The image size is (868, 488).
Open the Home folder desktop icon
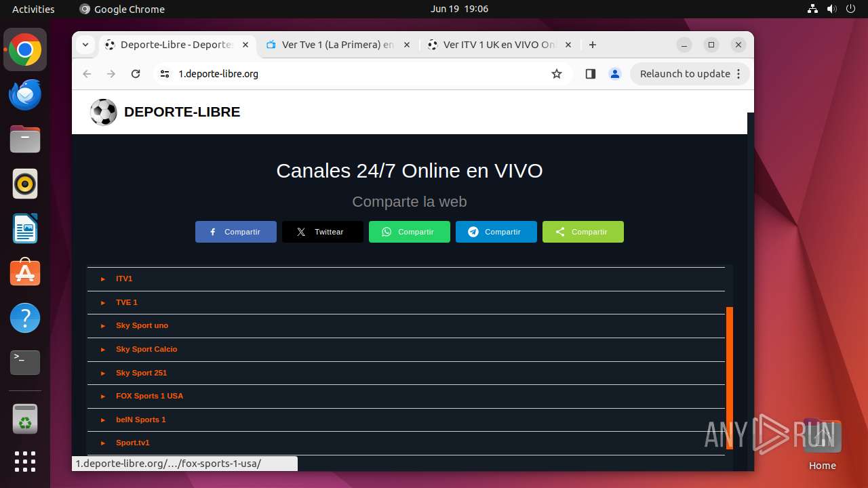[822, 444]
